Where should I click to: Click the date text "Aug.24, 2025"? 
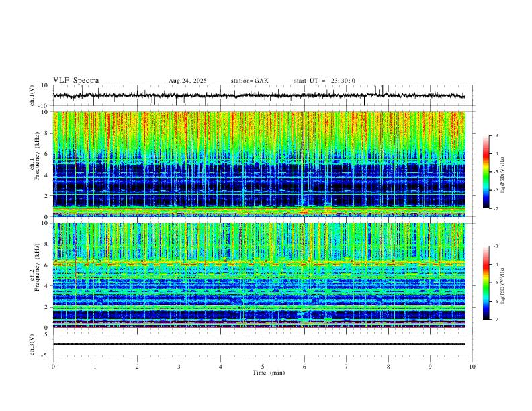click(x=187, y=81)
